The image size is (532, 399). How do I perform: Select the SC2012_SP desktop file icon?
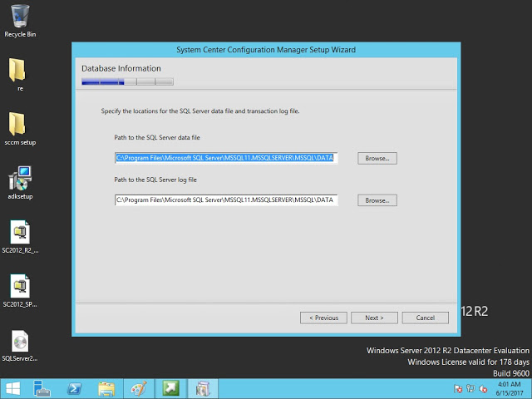[20, 287]
